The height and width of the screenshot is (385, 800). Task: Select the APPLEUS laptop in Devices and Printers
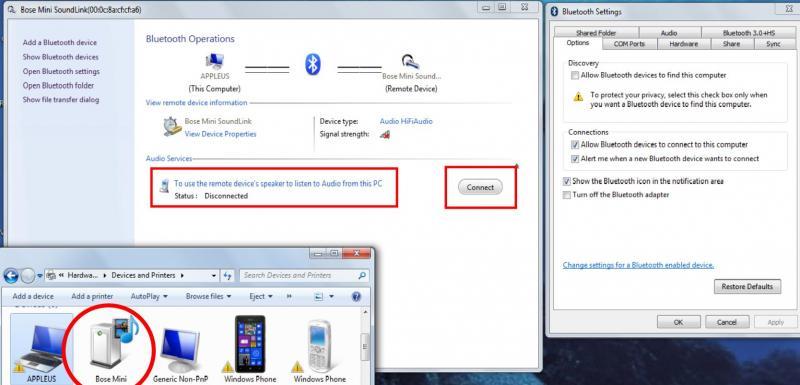[40, 349]
